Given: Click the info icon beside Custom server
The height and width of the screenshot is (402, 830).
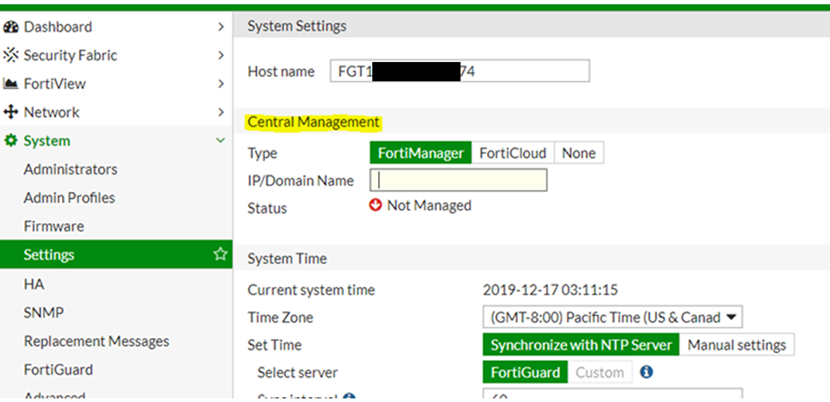Looking at the screenshot, I should tap(646, 373).
